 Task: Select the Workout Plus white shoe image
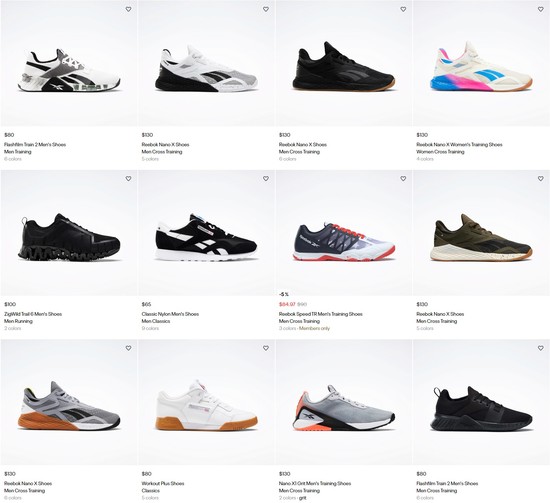point(206,405)
